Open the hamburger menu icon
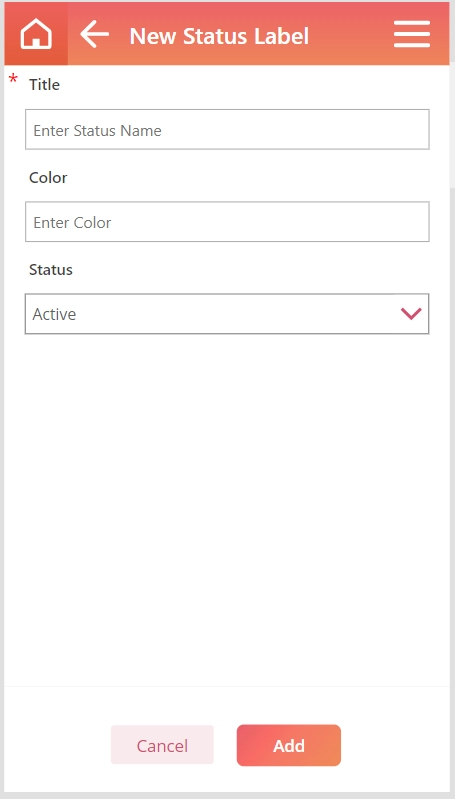Screen dimensions: 455x799 (x=412, y=34)
